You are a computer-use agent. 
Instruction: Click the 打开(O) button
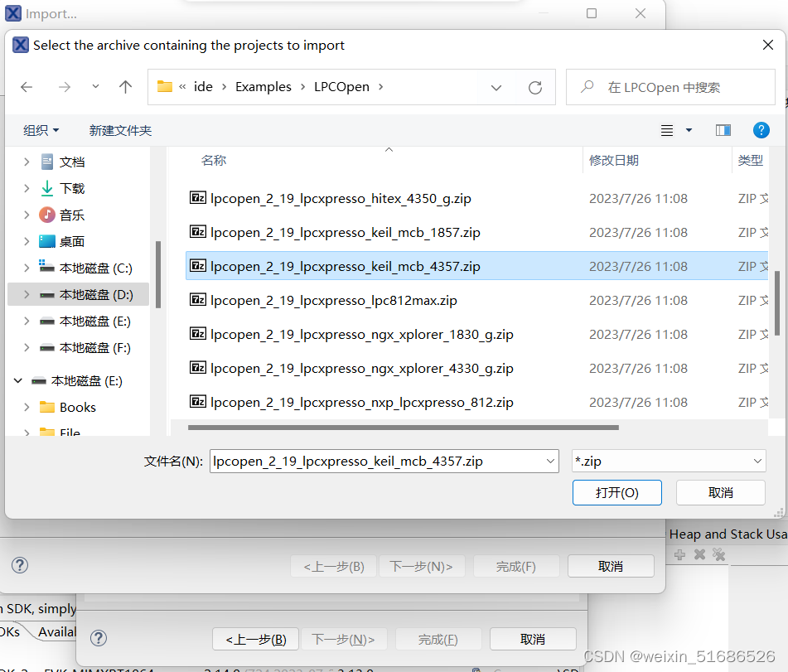tap(616, 492)
